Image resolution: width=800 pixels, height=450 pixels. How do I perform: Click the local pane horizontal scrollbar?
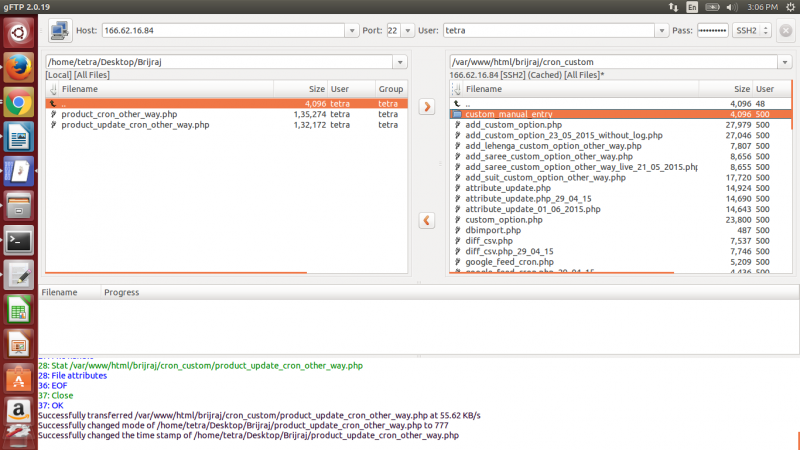pos(176,272)
